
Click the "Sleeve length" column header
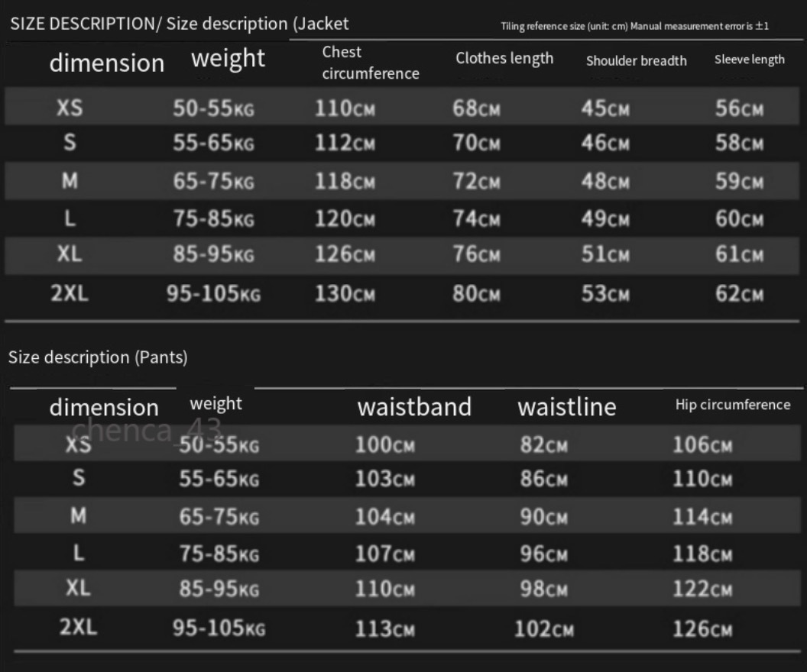(x=749, y=60)
